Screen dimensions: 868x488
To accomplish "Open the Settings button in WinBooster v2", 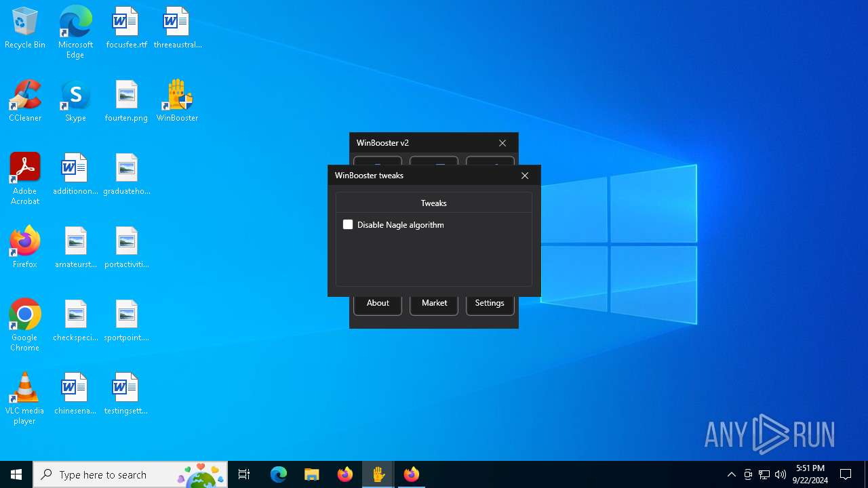I will point(490,304).
